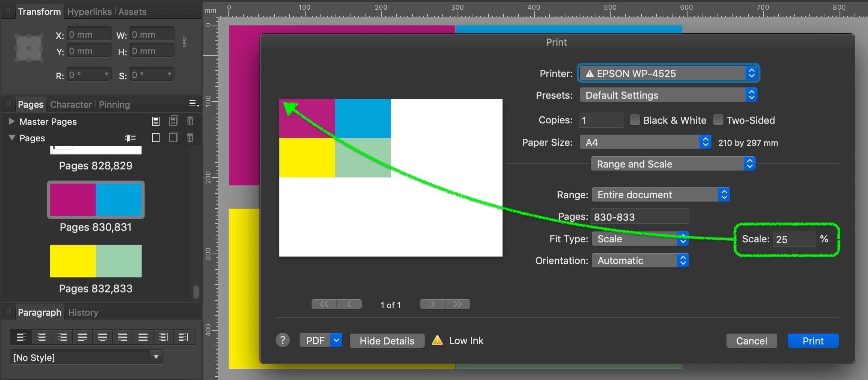Click the Pages panel vertical scrollbar
Screen dimensions: 868x380
(x=196, y=292)
